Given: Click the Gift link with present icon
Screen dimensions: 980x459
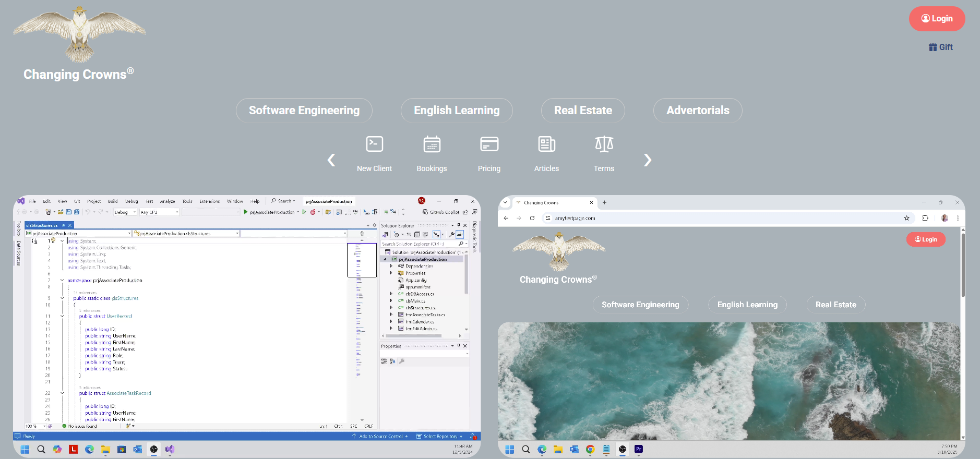Looking at the screenshot, I should point(940,47).
